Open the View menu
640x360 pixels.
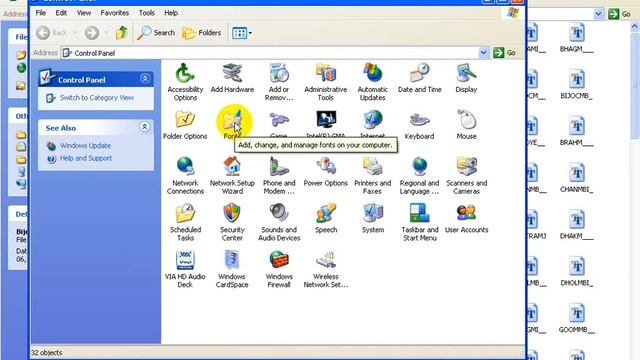pos(84,13)
